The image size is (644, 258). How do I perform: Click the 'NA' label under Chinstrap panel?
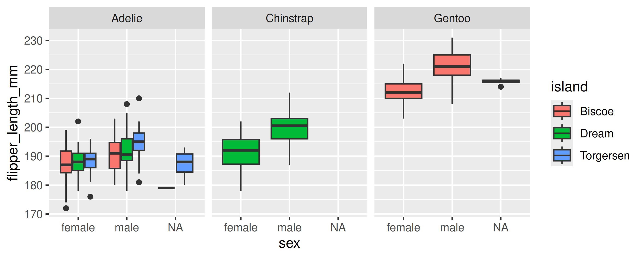338,228
